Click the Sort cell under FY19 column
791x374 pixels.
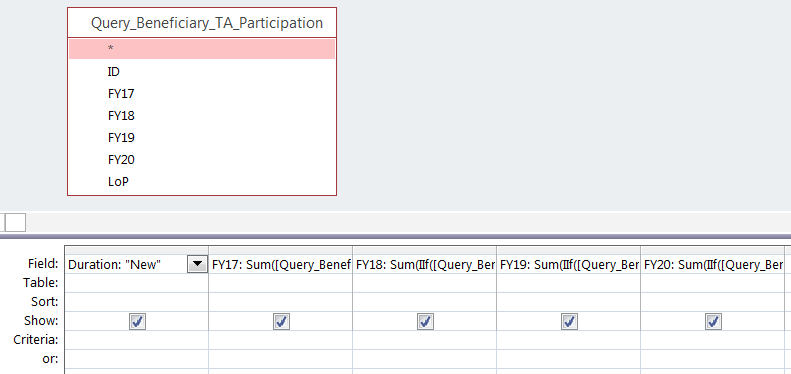click(569, 302)
